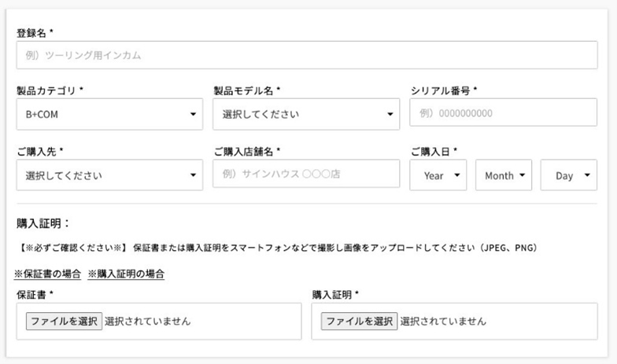The height and width of the screenshot is (364, 617).
Task: Click the small arrow beside Month
Action: (522, 175)
